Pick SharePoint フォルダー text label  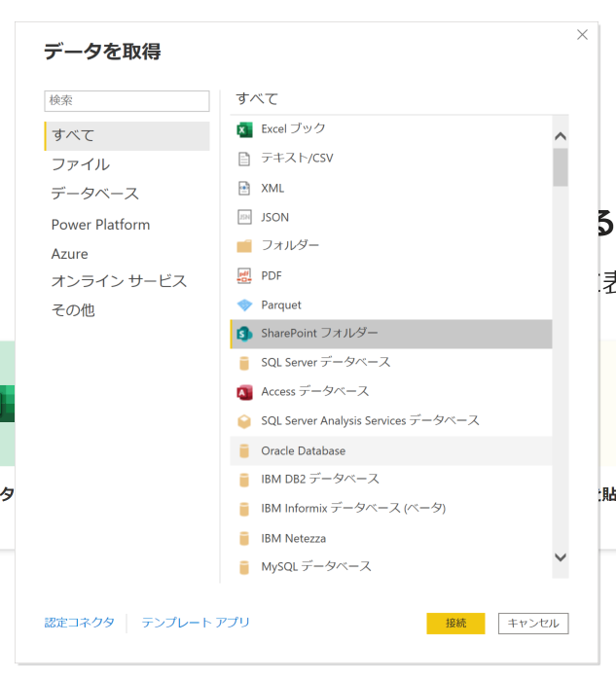[319, 333]
